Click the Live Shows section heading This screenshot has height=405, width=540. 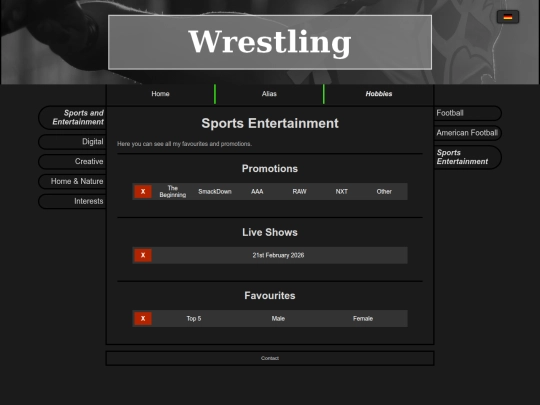tap(270, 232)
